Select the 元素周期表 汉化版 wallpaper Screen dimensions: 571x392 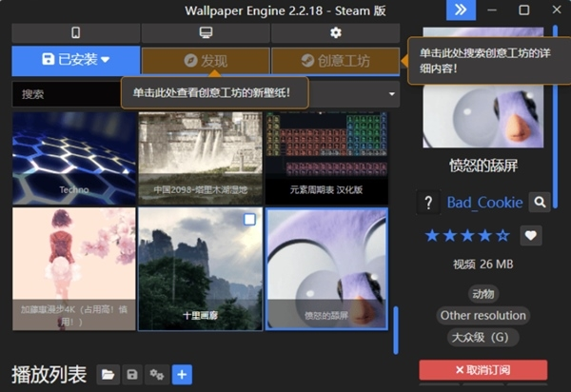point(326,158)
